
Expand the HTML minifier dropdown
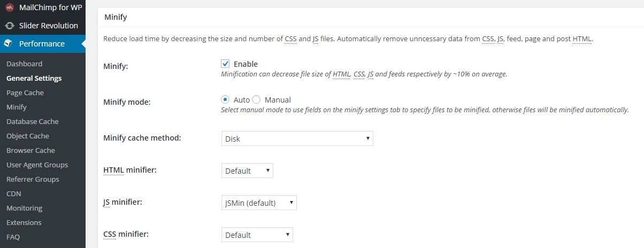(x=247, y=171)
